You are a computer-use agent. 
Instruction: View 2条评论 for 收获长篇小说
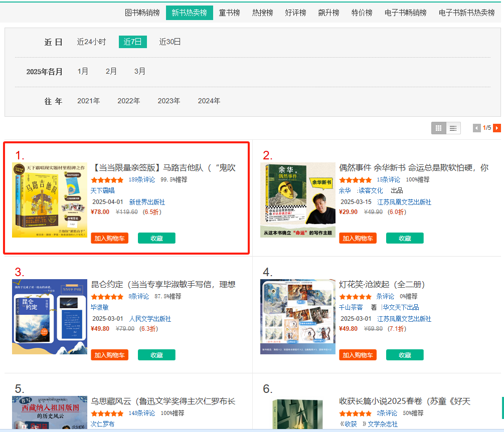387,413
